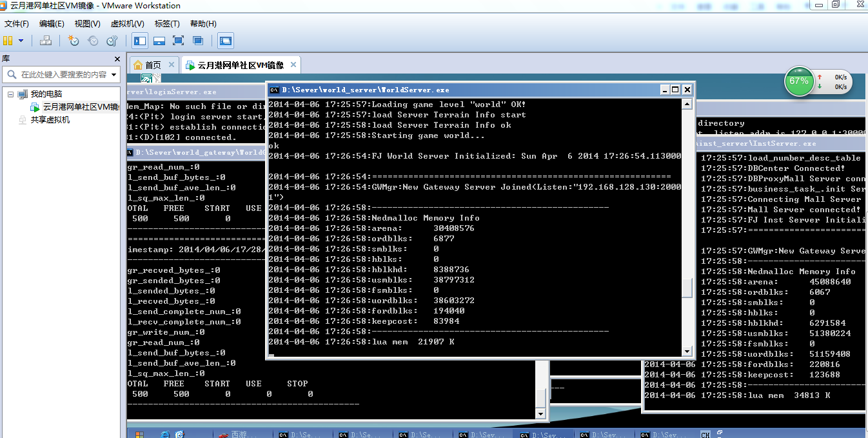Open the snapshot manager icon
Screen dimensions: 868x438
tap(112, 41)
